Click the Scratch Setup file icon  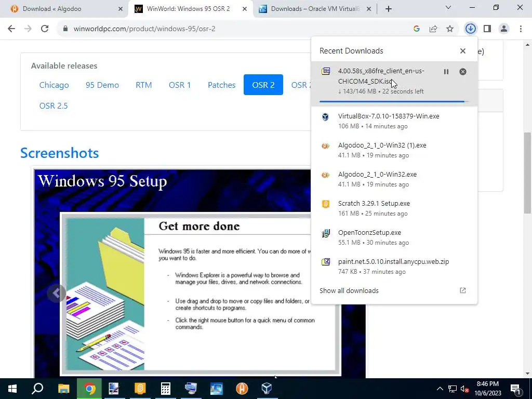[x=326, y=204]
